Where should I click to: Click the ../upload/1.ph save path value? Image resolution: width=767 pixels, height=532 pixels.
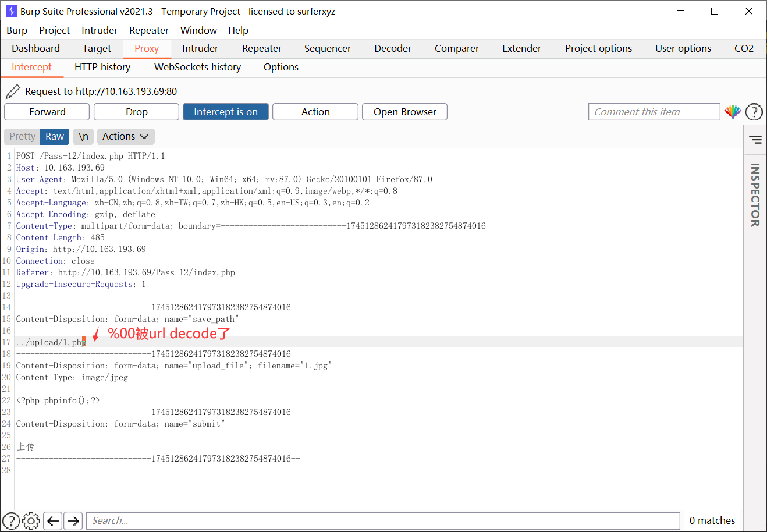point(51,342)
